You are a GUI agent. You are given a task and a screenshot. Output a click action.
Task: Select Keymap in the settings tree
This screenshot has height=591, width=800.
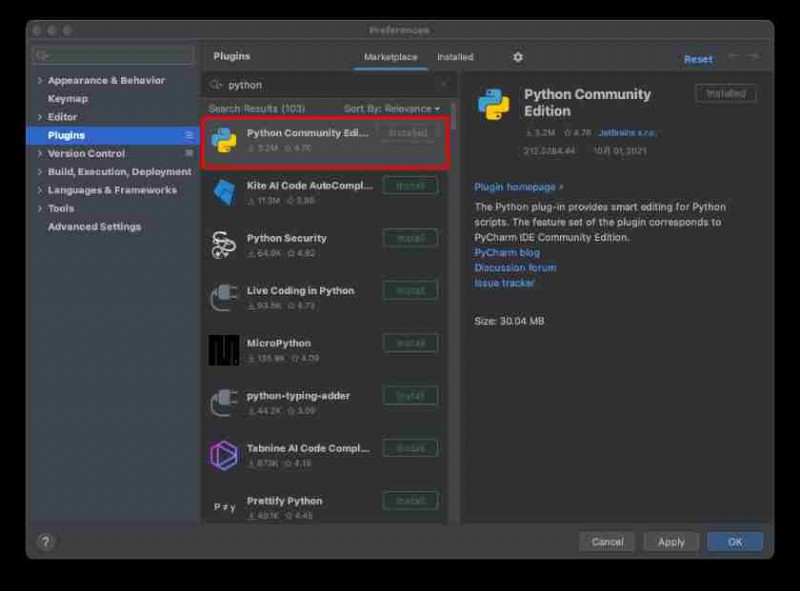tap(67, 98)
